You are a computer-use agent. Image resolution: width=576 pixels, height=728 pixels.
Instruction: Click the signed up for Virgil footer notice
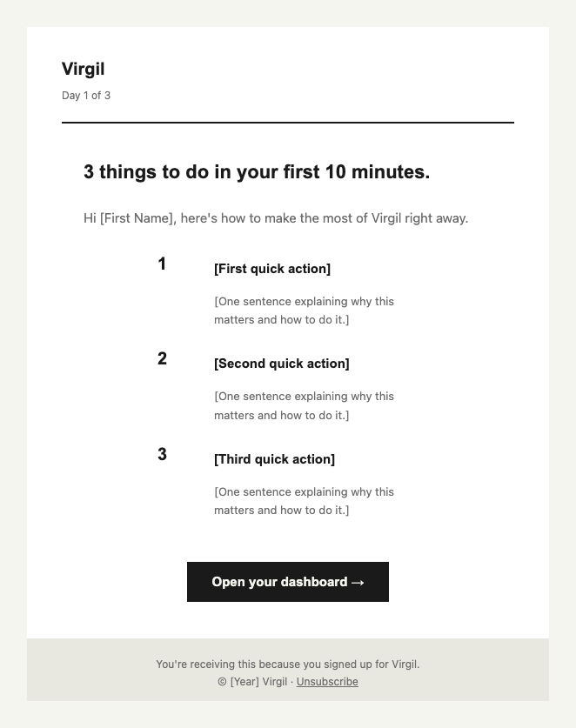pos(287,664)
